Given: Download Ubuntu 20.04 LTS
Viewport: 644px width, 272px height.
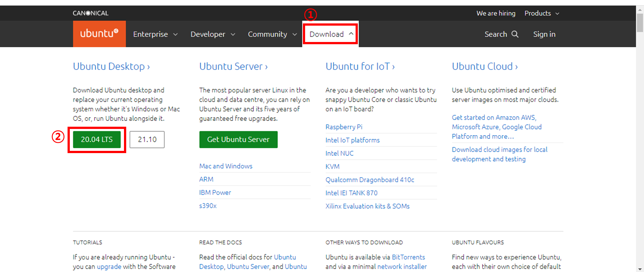Looking at the screenshot, I should click(97, 139).
